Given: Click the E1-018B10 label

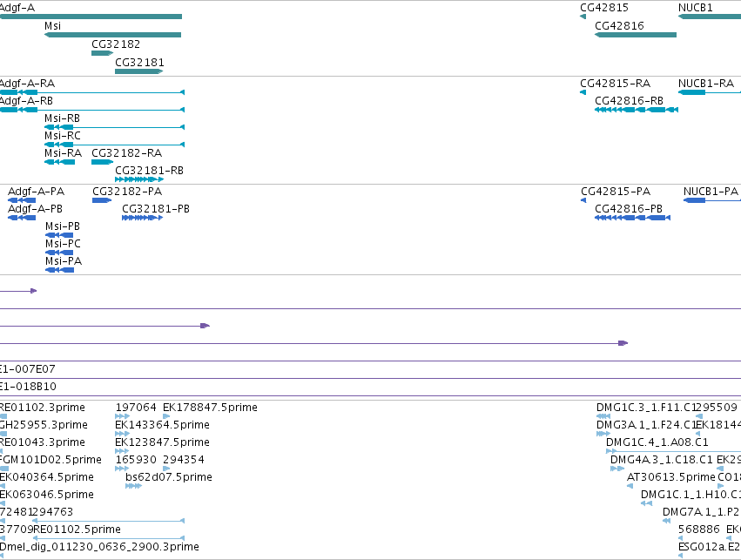Looking at the screenshot, I should [28, 387].
